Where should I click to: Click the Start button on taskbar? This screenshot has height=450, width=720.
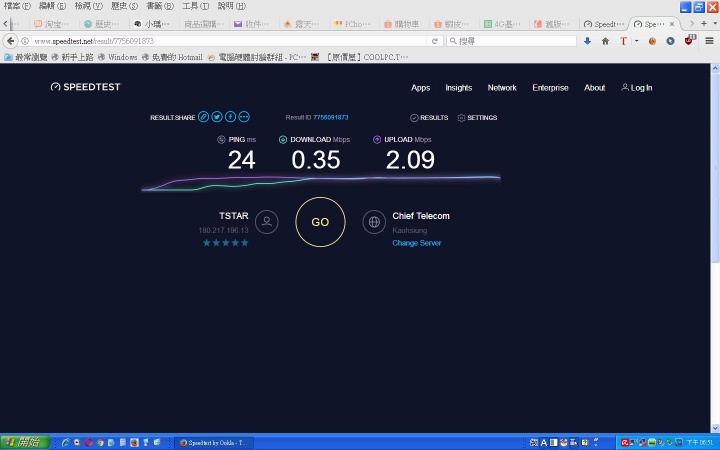pos(25,442)
